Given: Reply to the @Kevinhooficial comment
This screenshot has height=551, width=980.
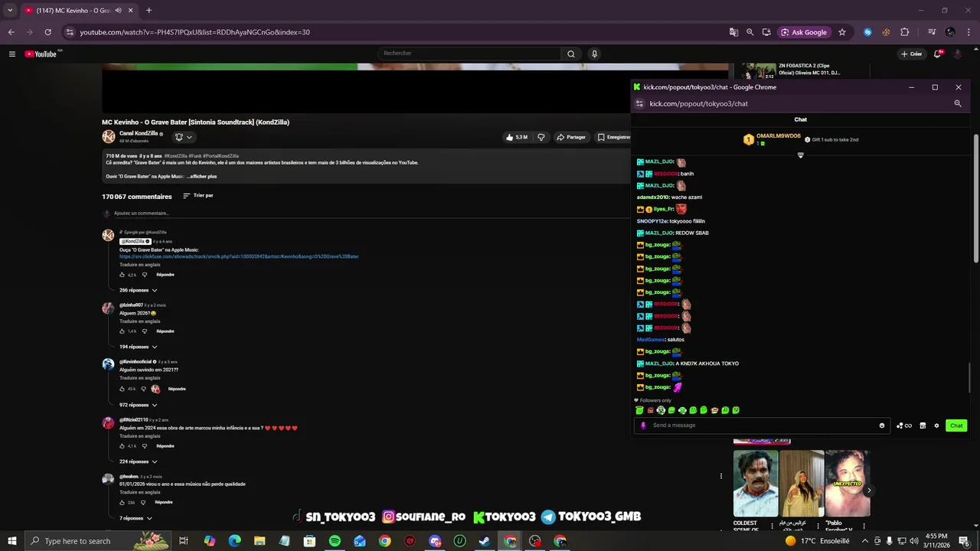Looking at the screenshot, I should point(177,389).
